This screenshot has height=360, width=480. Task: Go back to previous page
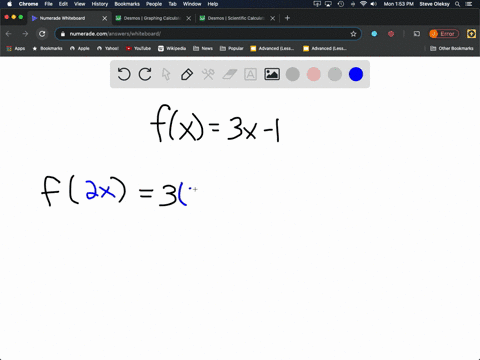9,34
